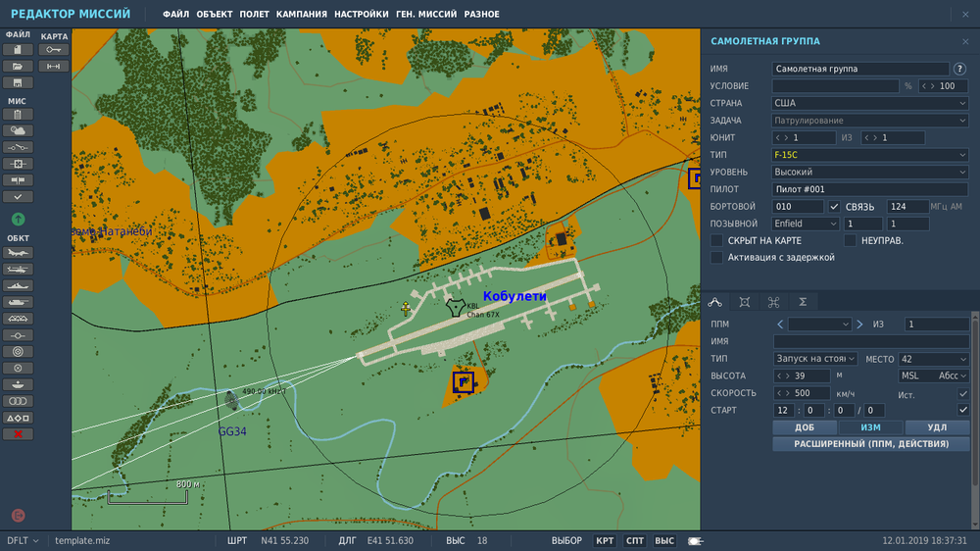Open the УРОВЕНЬ skill dropdown Высокий
The width and height of the screenshot is (980, 551).
tap(870, 172)
